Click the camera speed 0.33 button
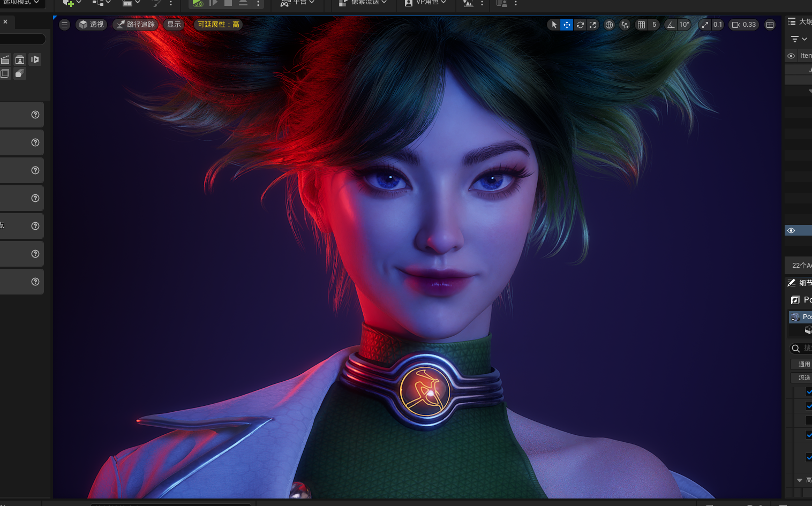The height and width of the screenshot is (506, 812). pyautogui.click(x=744, y=25)
